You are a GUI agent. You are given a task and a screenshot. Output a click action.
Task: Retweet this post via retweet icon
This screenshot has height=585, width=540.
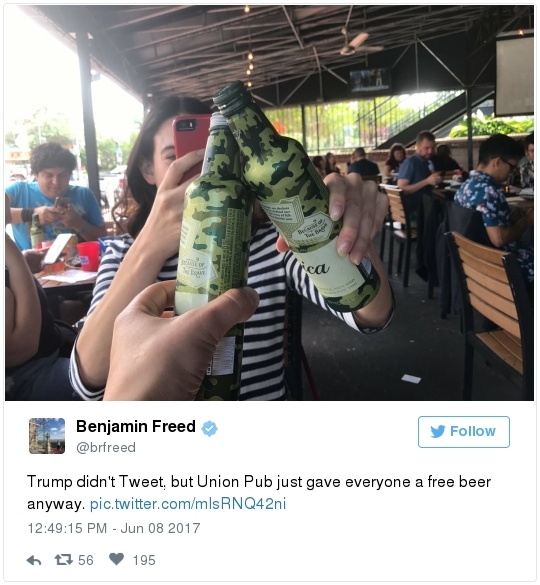(63, 560)
